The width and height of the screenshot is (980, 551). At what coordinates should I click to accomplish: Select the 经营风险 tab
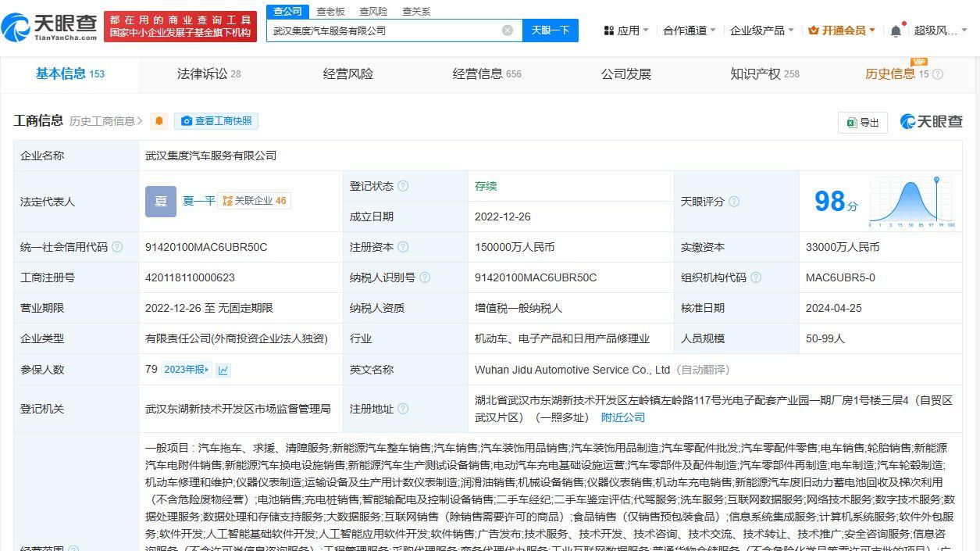(348, 73)
